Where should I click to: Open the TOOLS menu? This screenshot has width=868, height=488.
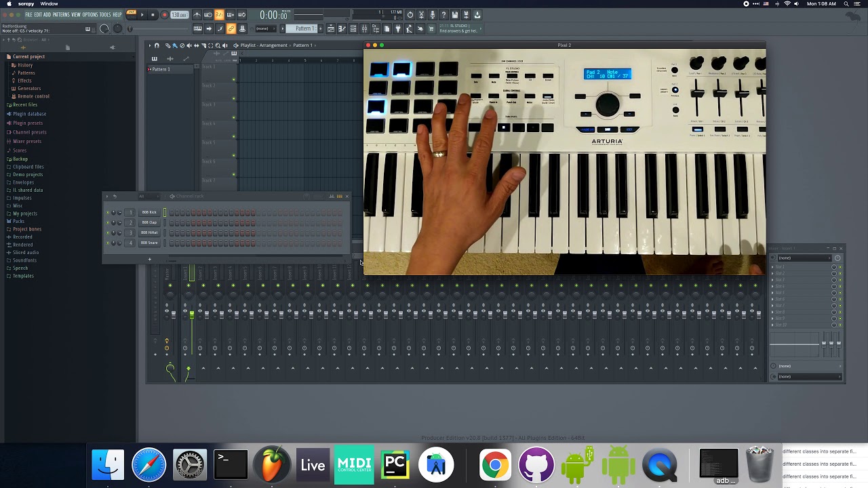pyautogui.click(x=105, y=14)
